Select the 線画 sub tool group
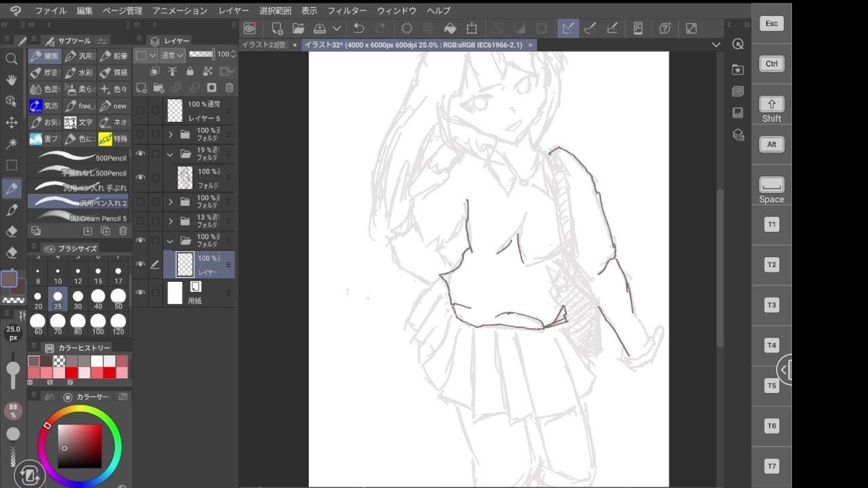The width and height of the screenshot is (868, 488). [44, 56]
